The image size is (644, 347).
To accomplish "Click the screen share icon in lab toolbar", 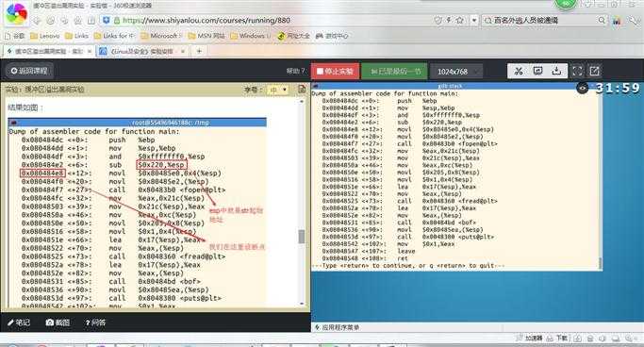I will pyautogui.click(x=537, y=71).
